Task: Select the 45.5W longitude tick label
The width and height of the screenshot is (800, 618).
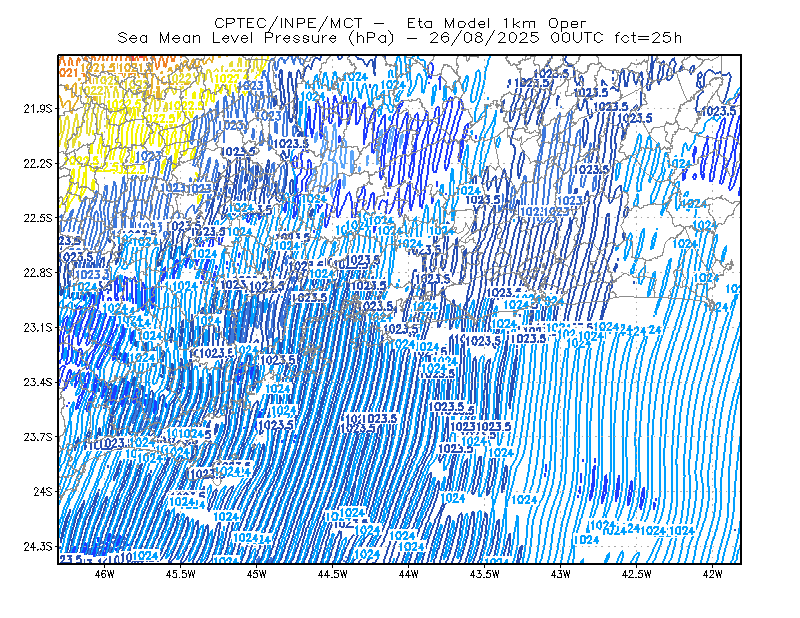Action: pos(180,574)
